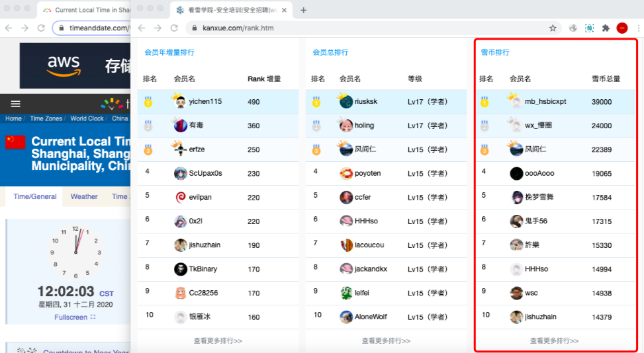Click the bronze medal in 雪币排行
This screenshot has width=644, height=353.
click(484, 149)
